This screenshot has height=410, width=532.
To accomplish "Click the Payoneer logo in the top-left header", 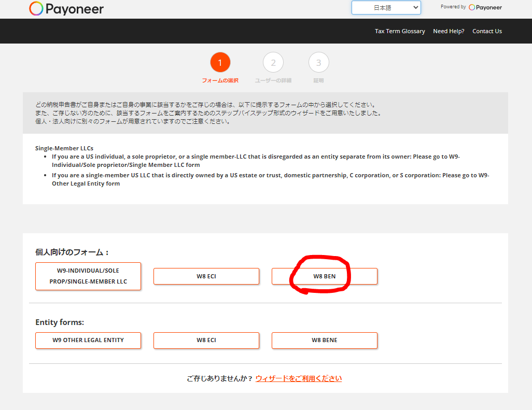I will [66, 9].
